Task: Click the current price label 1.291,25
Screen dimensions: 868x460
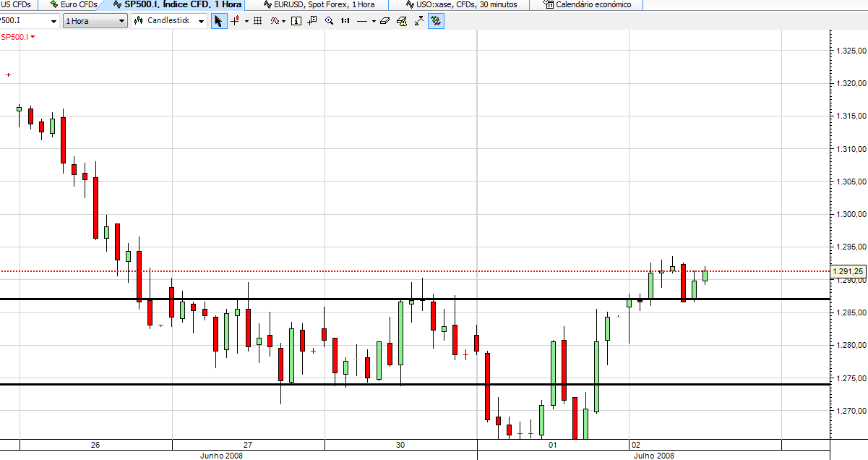Action: coord(848,272)
